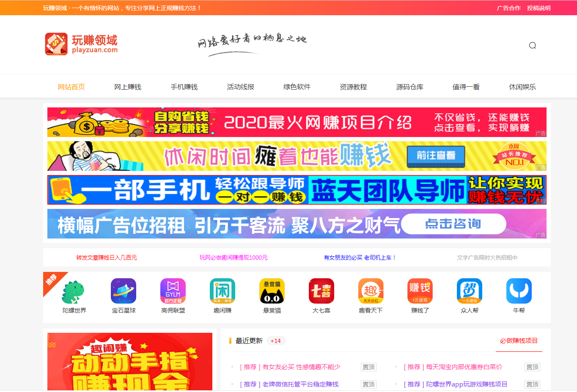This screenshot has width=577, height=392.
Task: Click the search magnifier icon
Action: [x=532, y=46]
